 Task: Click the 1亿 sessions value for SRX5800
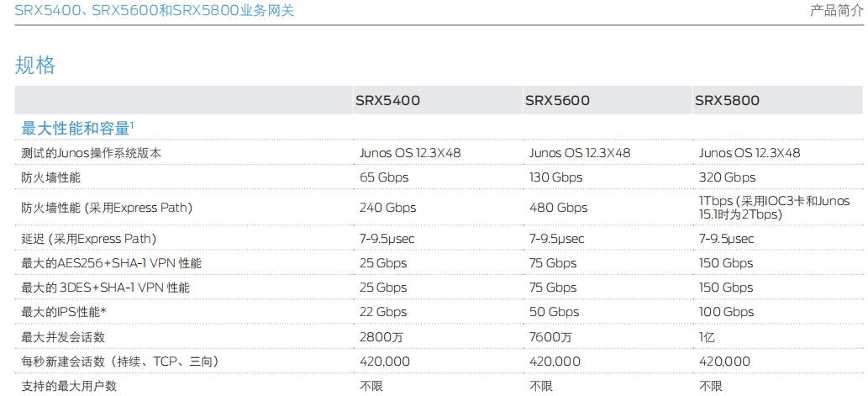tap(709, 337)
